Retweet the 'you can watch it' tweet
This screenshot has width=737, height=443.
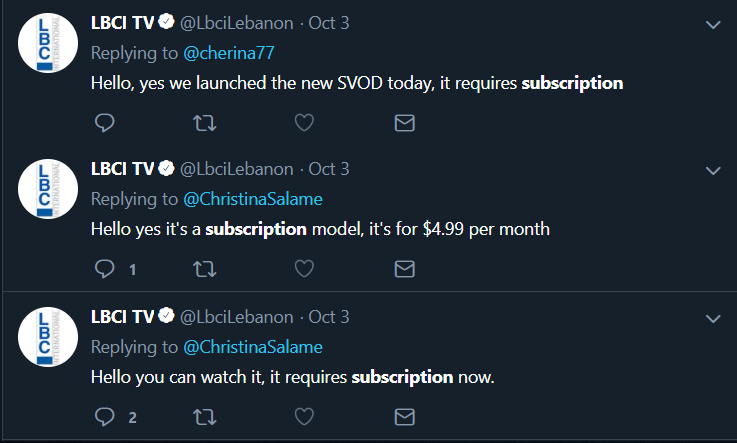(x=204, y=416)
